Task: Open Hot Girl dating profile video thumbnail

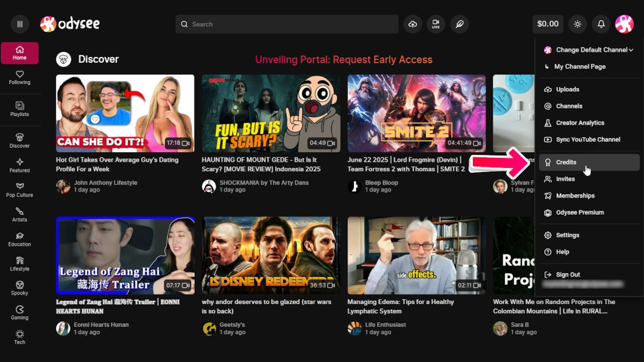Action: [x=125, y=114]
